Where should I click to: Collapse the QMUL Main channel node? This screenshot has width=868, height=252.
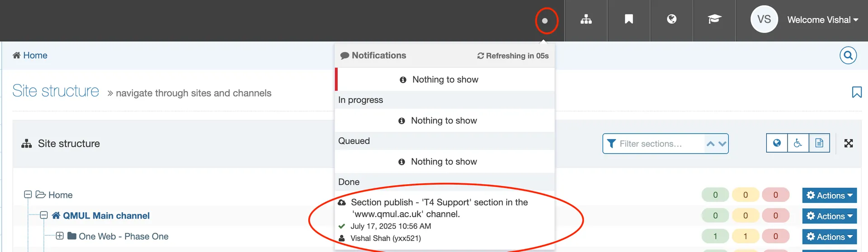click(44, 215)
